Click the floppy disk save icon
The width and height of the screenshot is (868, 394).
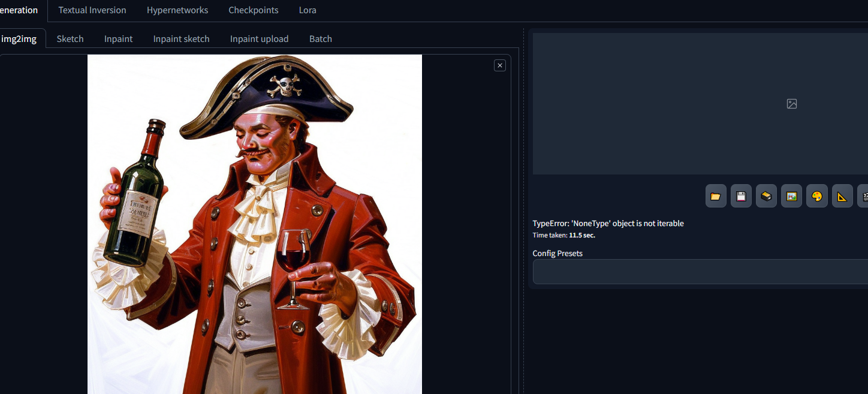click(741, 197)
